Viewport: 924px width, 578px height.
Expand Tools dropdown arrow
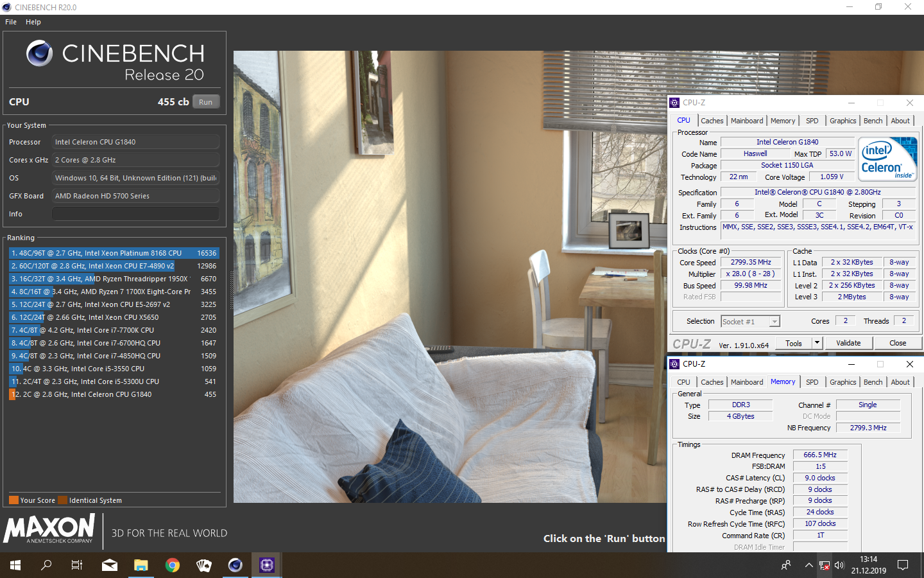point(817,344)
